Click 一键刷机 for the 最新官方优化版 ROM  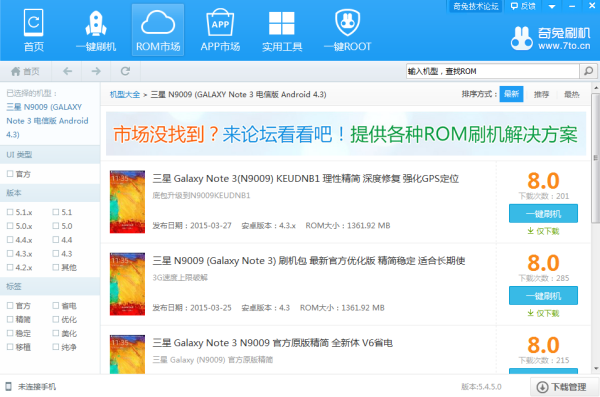pos(543,296)
